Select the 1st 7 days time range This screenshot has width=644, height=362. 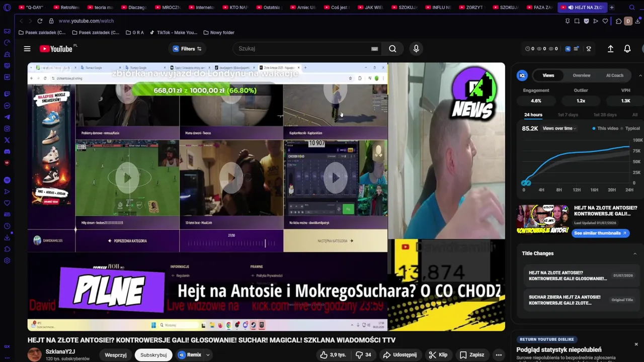click(x=568, y=115)
